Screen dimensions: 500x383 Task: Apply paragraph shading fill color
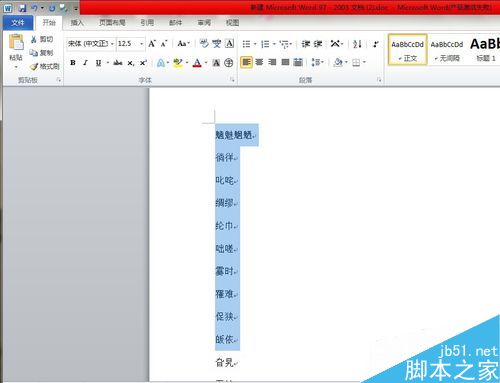[x=338, y=62]
